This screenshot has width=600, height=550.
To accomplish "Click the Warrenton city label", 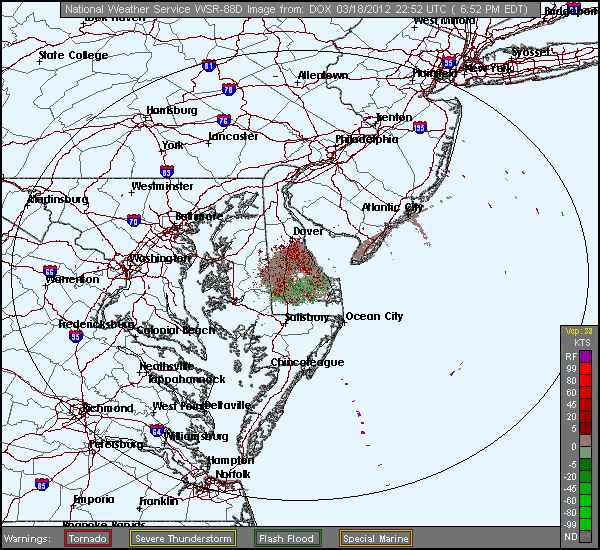I will 72,279.
